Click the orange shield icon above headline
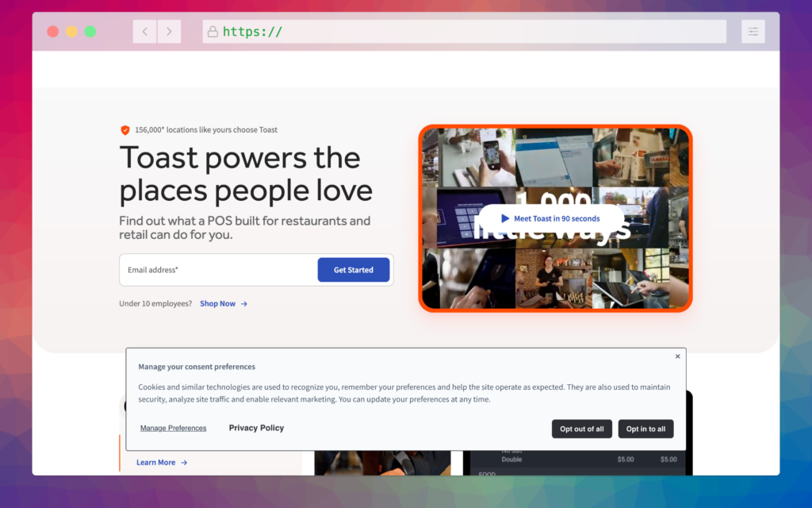812x508 pixels. [124, 130]
